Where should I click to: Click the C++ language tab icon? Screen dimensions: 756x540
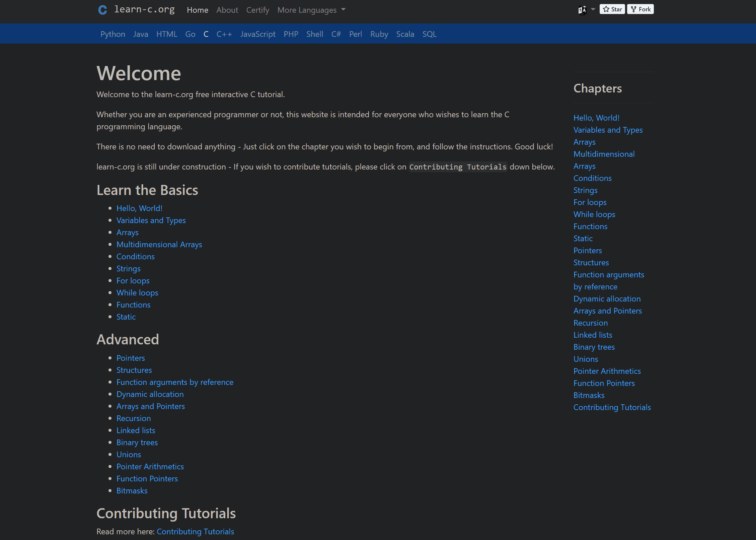(224, 34)
